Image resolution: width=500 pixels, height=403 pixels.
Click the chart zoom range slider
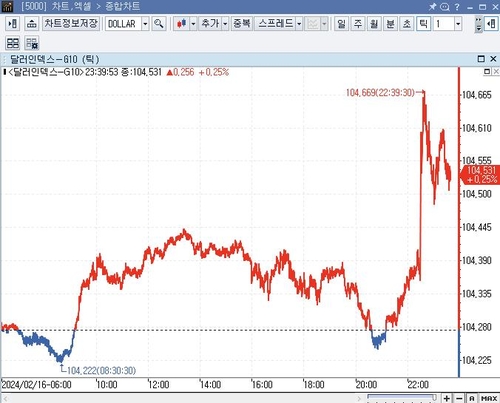coord(402,397)
